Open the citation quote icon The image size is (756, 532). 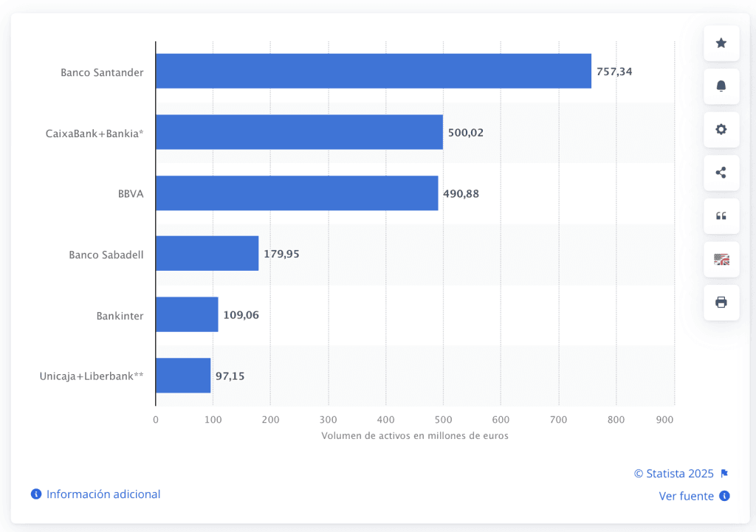pos(721,216)
